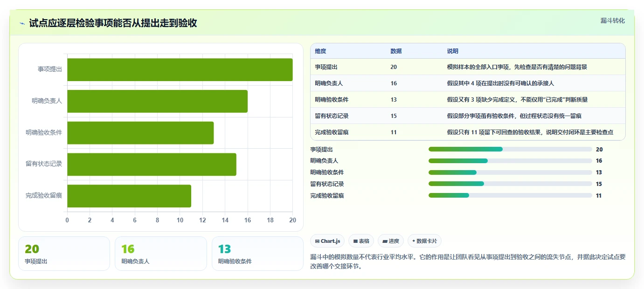This screenshot has width=644, height=289.
Task: Click the 留有状态记录 progress bar
Action: (510, 184)
